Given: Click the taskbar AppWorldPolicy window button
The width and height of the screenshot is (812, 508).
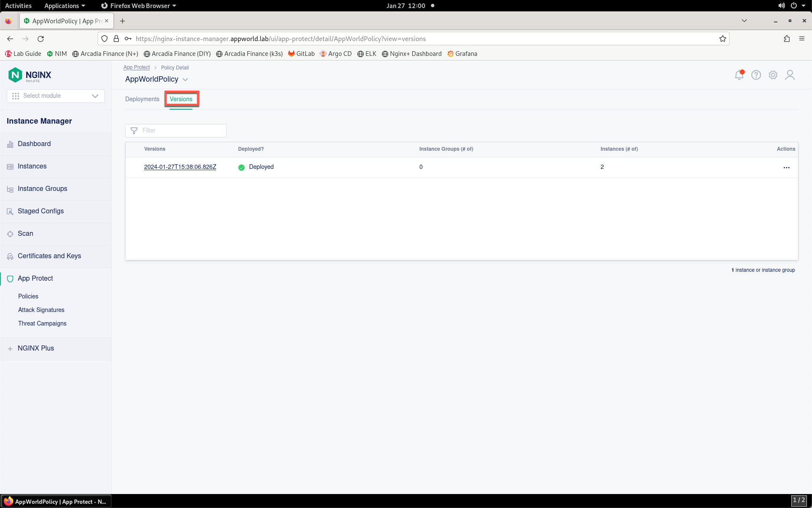Looking at the screenshot, I should [x=56, y=501].
